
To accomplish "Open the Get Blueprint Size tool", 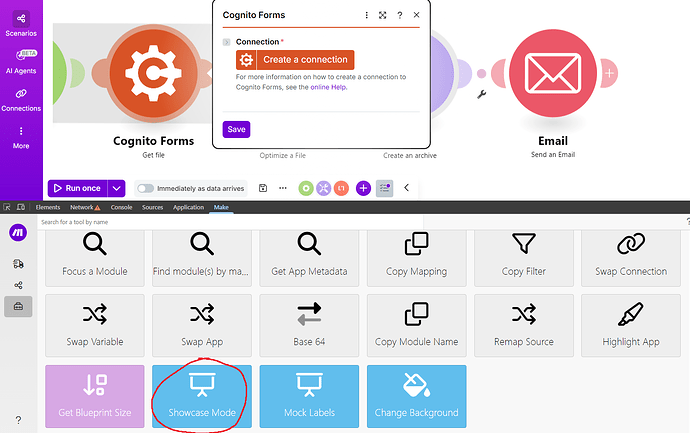I will click(95, 396).
